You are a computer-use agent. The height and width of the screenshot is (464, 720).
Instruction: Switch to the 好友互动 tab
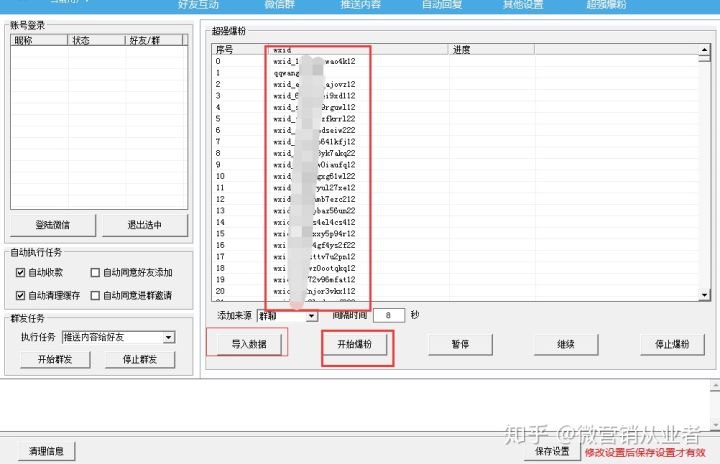200,5
